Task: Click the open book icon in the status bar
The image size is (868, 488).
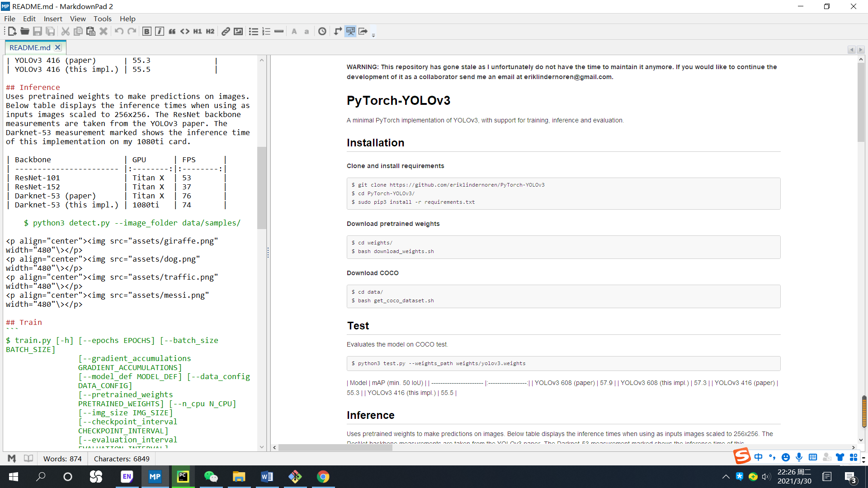Action: pyautogui.click(x=28, y=458)
